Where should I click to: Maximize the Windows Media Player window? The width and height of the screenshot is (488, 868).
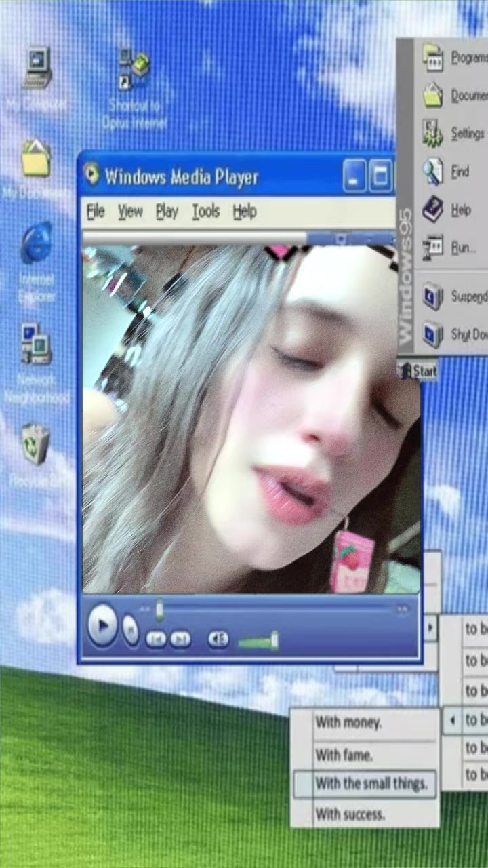(382, 176)
